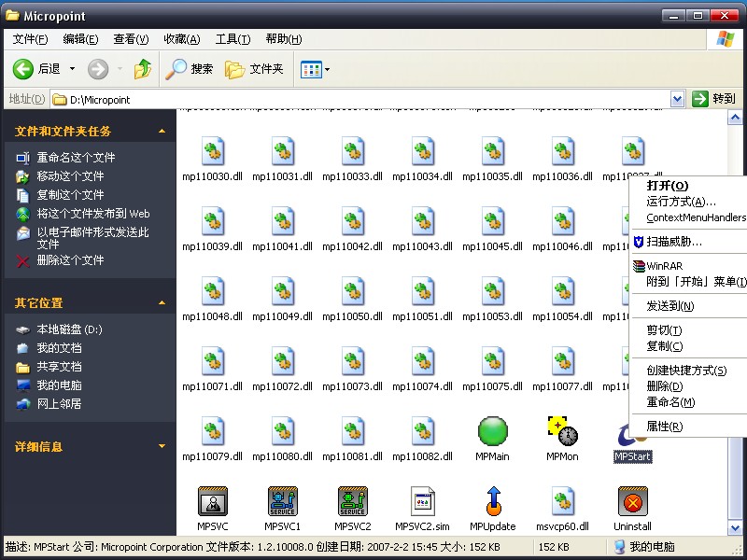Open the address bar dropdown

click(678, 99)
